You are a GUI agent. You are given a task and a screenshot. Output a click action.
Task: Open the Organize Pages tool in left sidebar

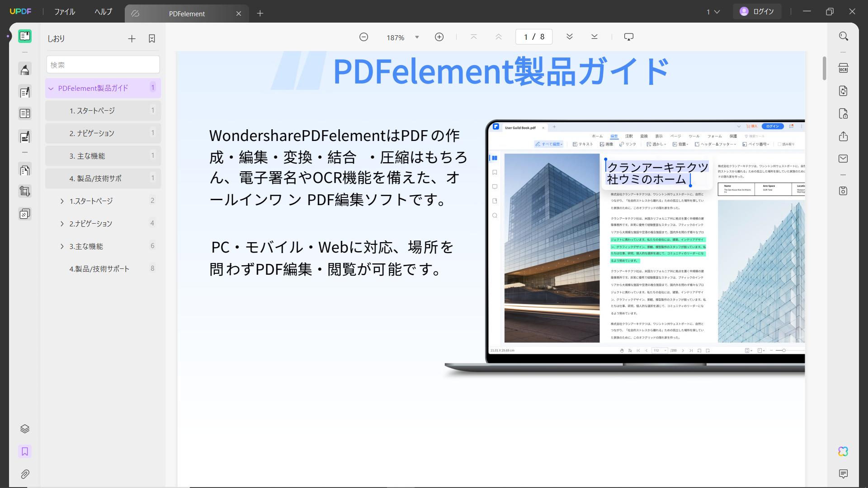coord(25,170)
